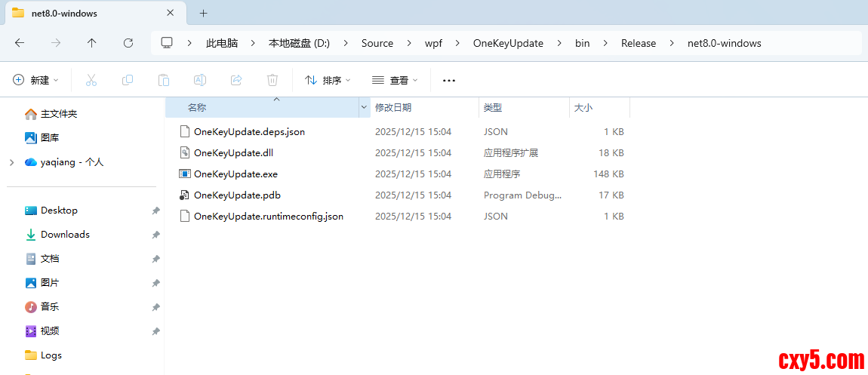Click the Delete trash icon
The image size is (868, 375).
click(272, 80)
